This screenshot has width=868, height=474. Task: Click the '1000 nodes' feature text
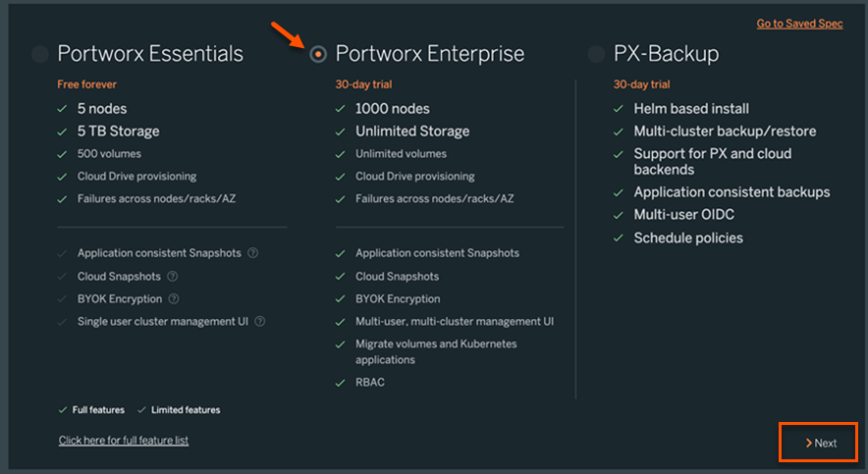(x=393, y=108)
